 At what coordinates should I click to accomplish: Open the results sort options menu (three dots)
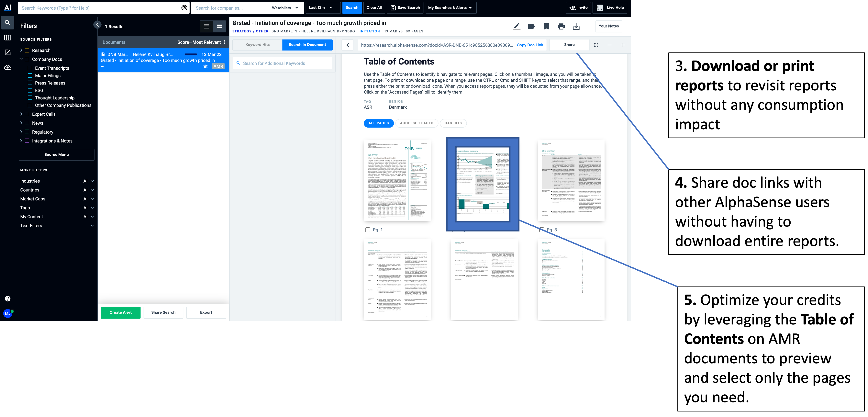(x=224, y=42)
